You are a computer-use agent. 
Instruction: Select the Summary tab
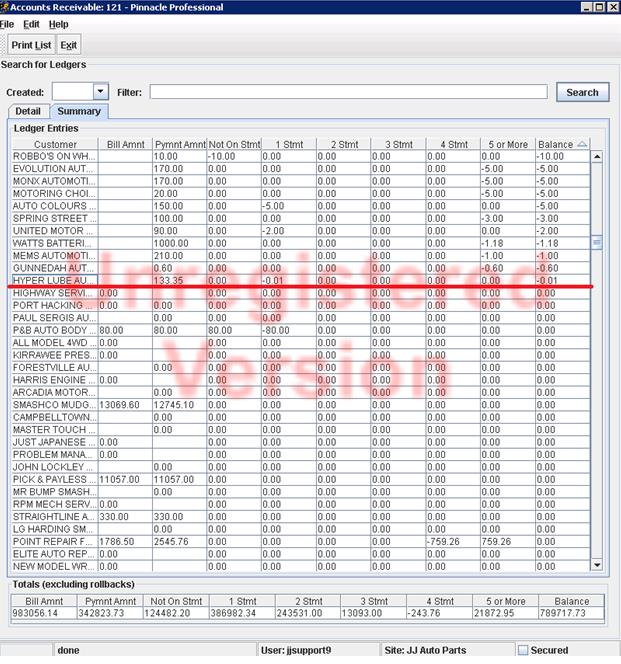tap(78, 111)
